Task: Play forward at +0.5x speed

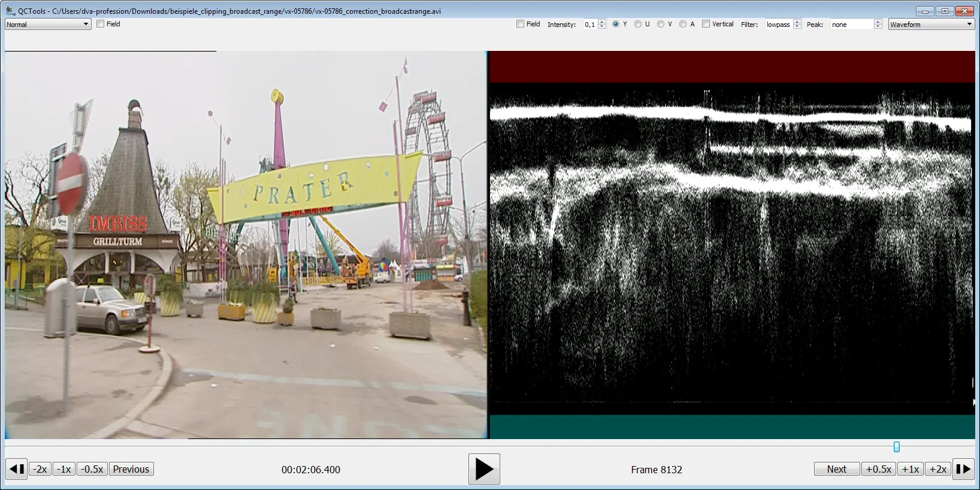Action: [878, 469]
